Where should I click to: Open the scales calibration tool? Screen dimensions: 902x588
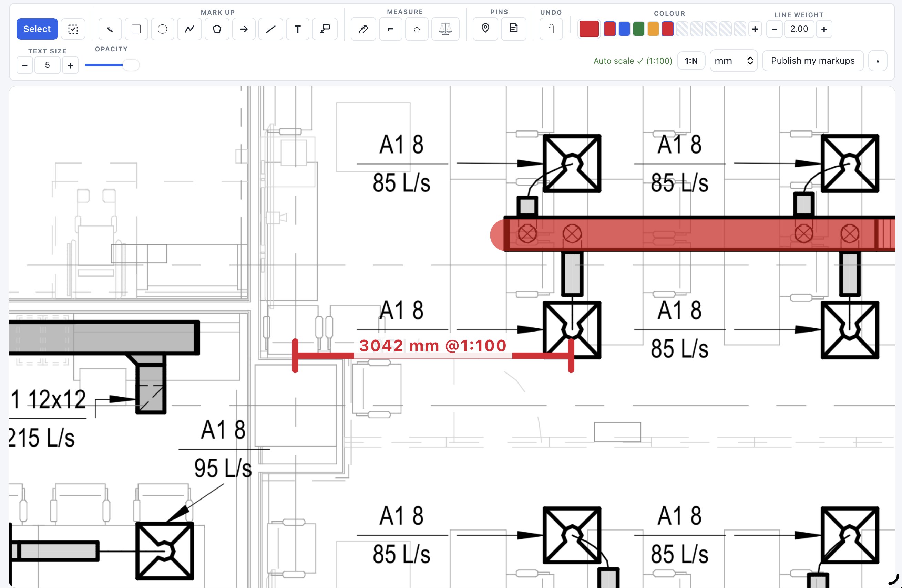click(x=446, y=29)
